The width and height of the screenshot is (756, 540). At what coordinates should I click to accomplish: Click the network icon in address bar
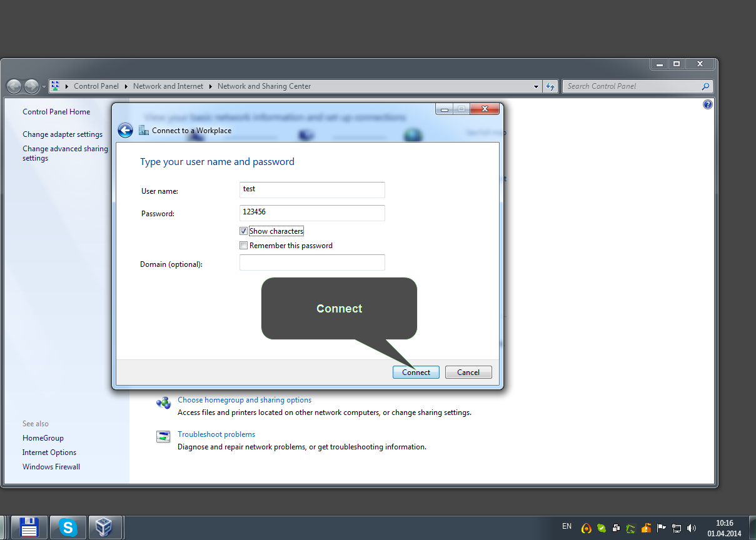(55, 86)
